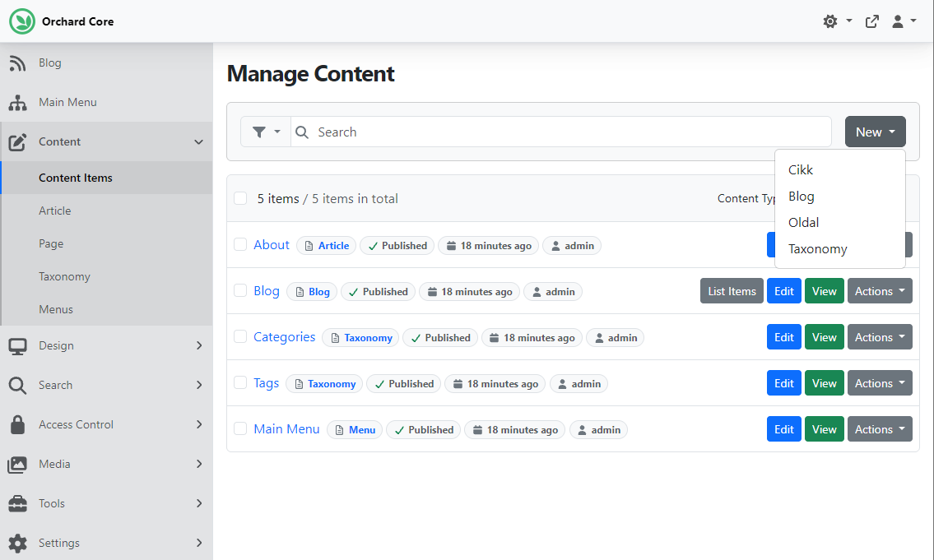Screen dimensions: 934x560
Task: Click the Article type badge on About row
Action: coord(327,246)
